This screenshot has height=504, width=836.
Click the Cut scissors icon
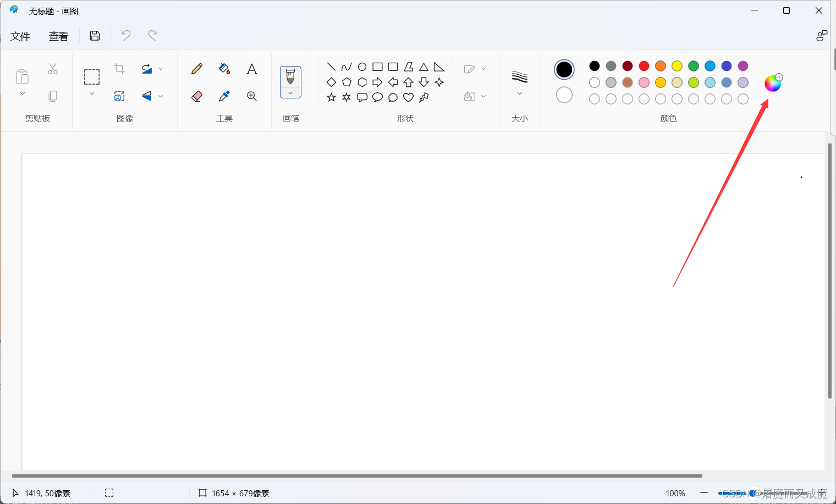pos(53,69)
